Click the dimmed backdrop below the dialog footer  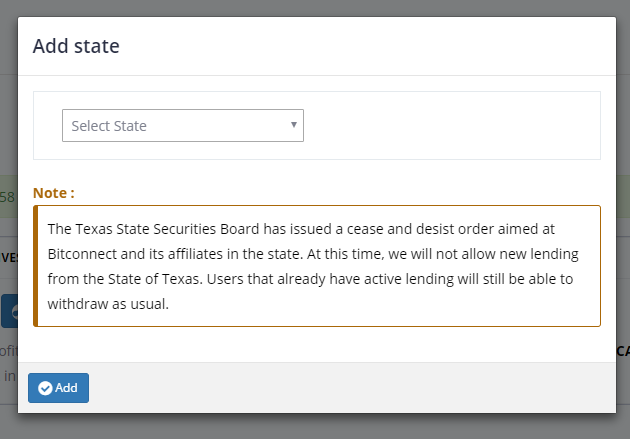point(315,426)
